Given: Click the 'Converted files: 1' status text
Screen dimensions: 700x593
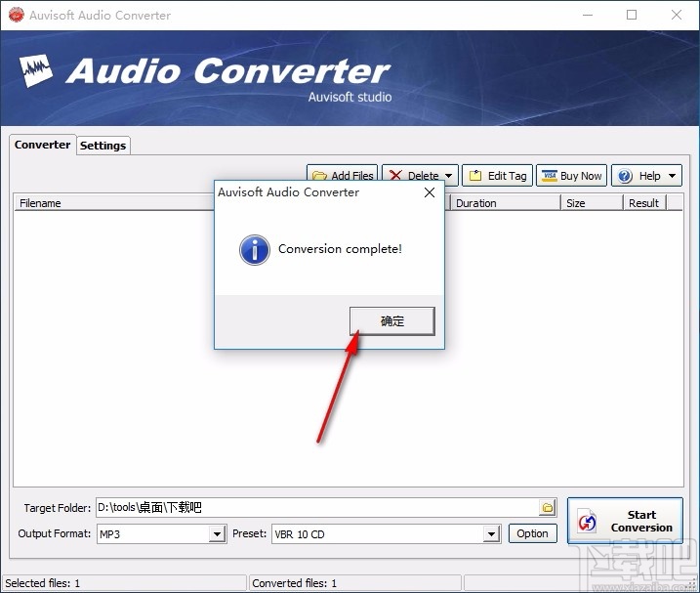Looking at the screenshot, I should [x=294, y=583].
